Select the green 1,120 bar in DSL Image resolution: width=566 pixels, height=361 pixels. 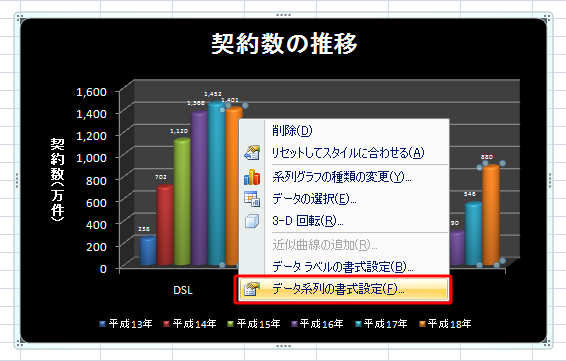[182, 201]
